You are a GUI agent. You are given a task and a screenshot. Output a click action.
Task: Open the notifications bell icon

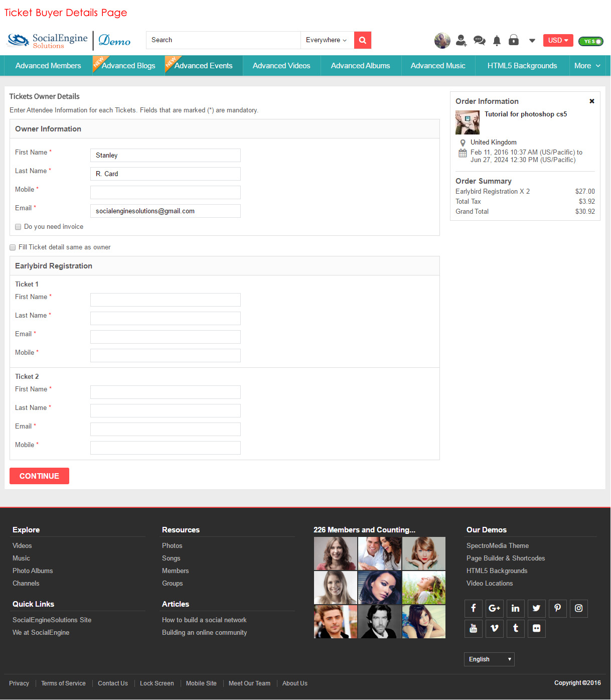click(x=497, y=41)
